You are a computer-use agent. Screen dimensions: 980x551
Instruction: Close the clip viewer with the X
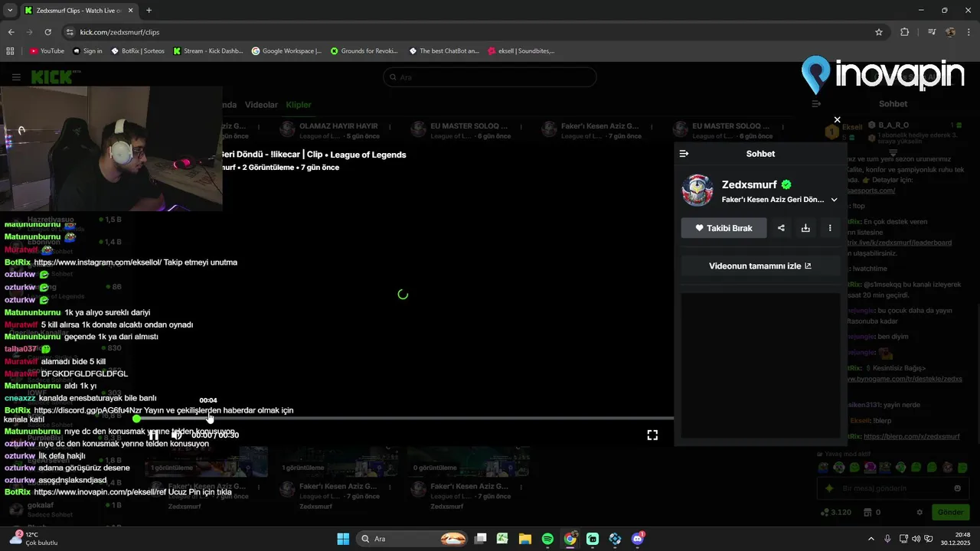coord(837,120)
